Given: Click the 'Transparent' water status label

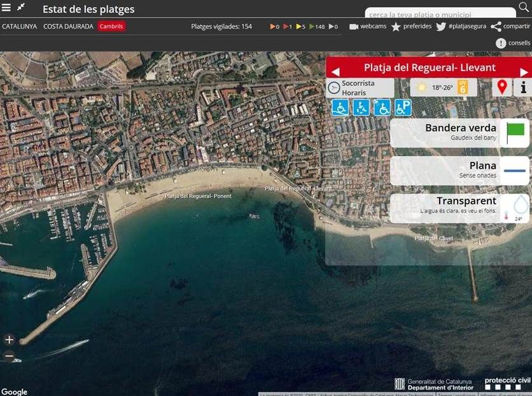Looking at the screenshot, I should click(x=466, y=201).
